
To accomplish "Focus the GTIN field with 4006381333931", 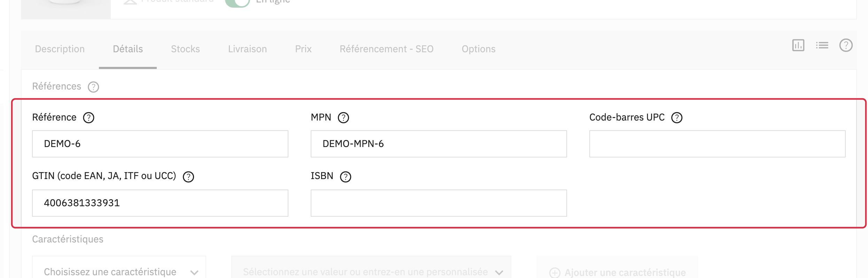I will click(x=160, y=203).
